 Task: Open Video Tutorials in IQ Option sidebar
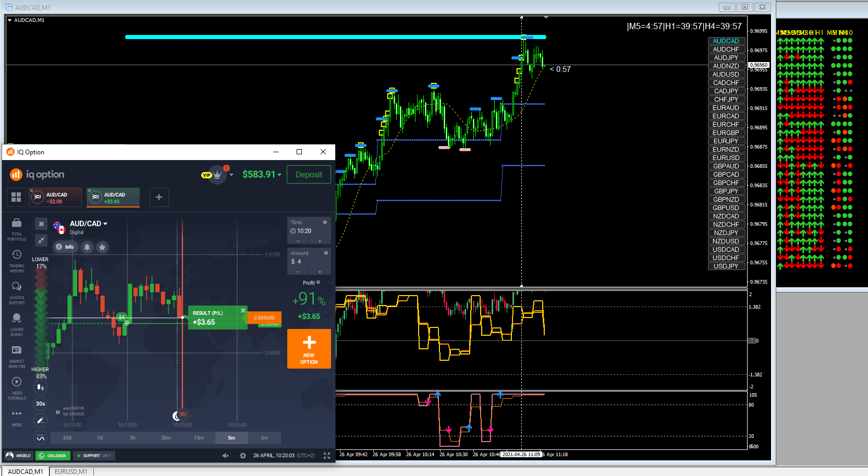coord(17,388)
